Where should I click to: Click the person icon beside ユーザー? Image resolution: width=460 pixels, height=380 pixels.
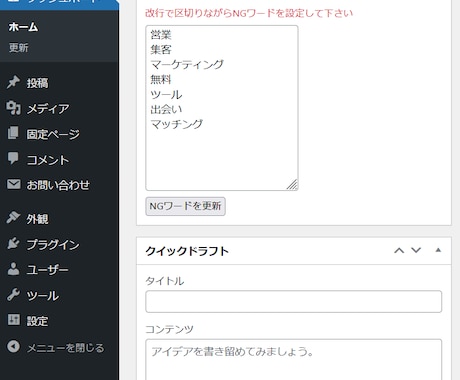(13, 269)
